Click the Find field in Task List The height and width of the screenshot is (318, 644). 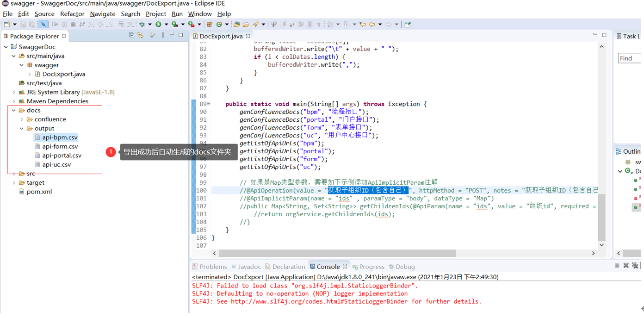click(x=630, y=58)
